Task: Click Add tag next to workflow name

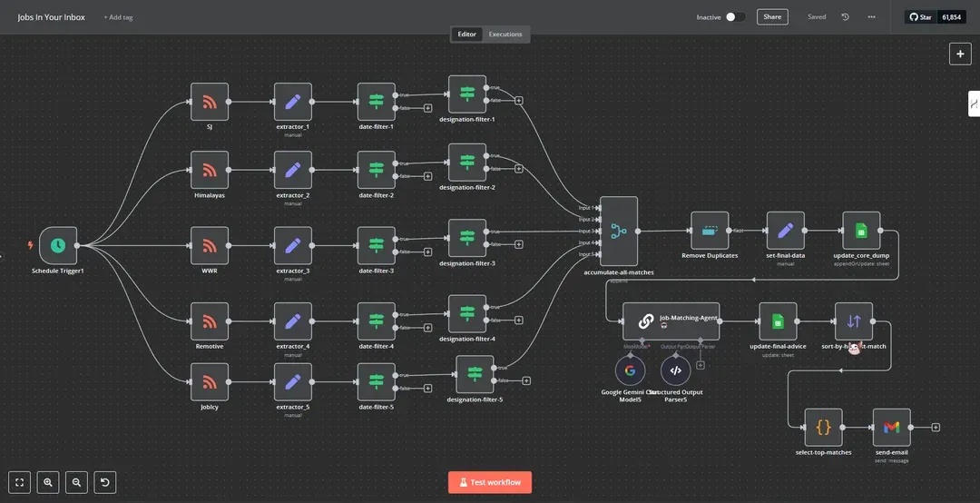Action: [x=117, y=17]
